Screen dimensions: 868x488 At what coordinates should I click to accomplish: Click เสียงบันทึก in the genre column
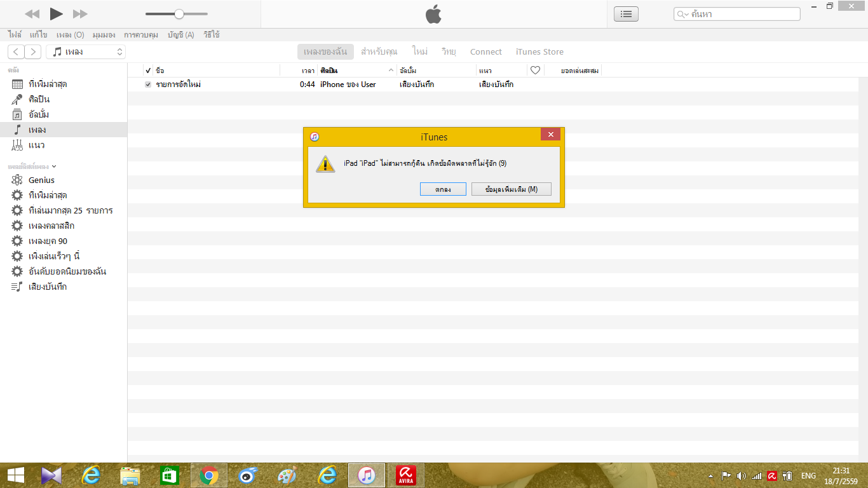496,85
